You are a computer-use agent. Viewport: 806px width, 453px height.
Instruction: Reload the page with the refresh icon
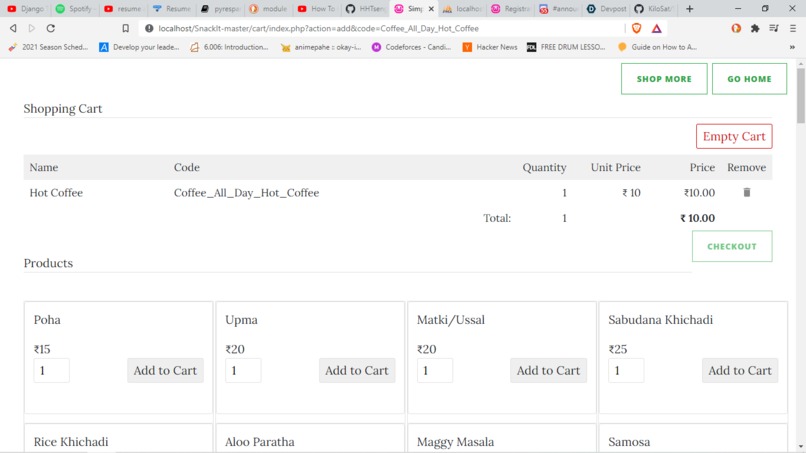(50, 28)
